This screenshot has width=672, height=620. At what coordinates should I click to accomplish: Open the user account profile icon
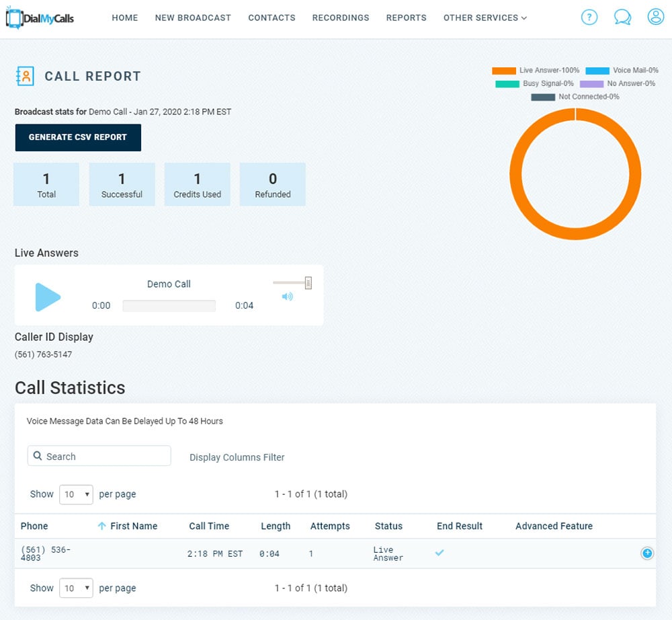click(x=655, y=17)
